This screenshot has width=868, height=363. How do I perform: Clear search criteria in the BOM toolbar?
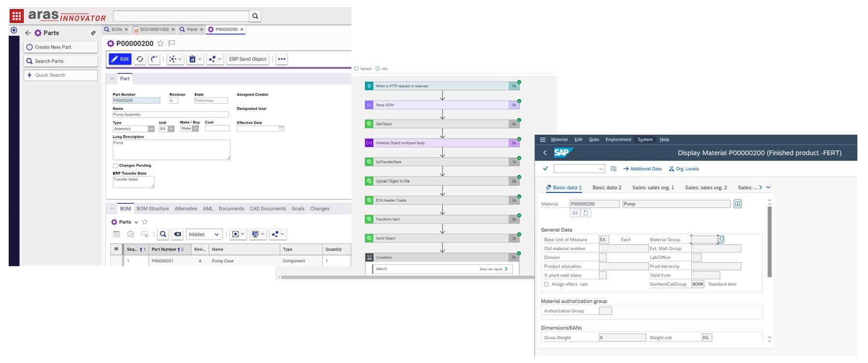tap(178, 234)
